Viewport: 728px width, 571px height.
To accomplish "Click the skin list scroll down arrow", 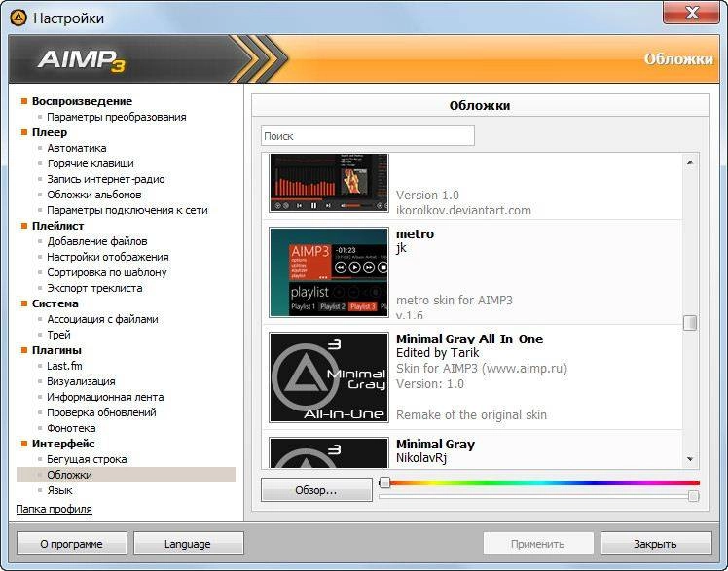I will (690, 459).
